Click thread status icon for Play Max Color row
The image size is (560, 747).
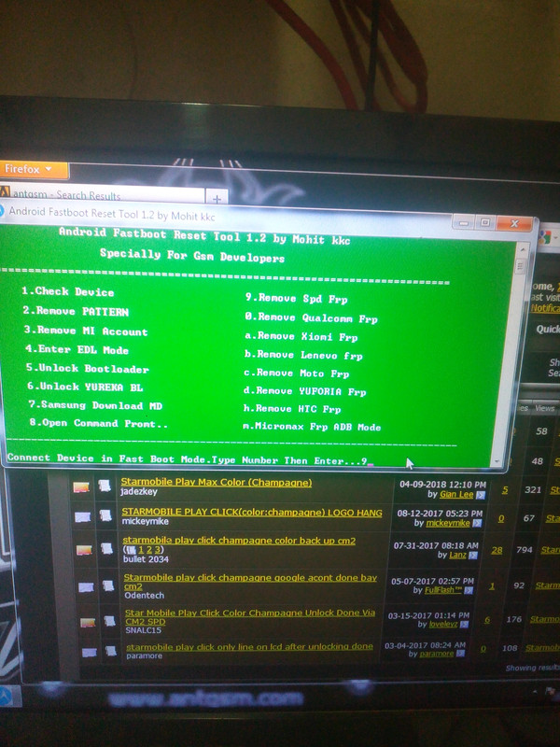(81, 486)
